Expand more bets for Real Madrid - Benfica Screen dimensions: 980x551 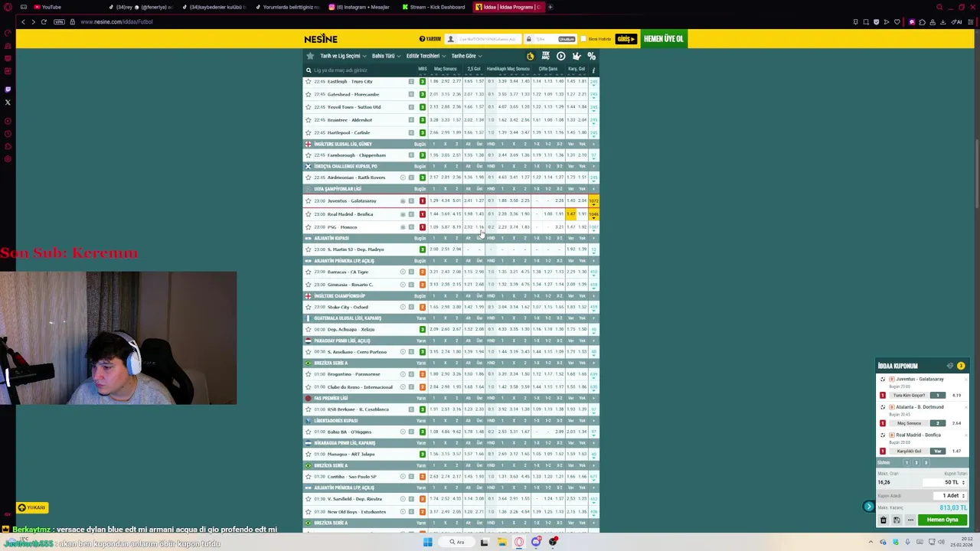coord(593,214)
